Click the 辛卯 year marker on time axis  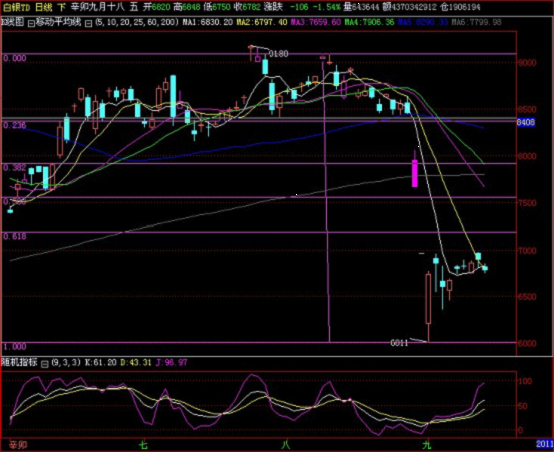[x=18, y=445]
